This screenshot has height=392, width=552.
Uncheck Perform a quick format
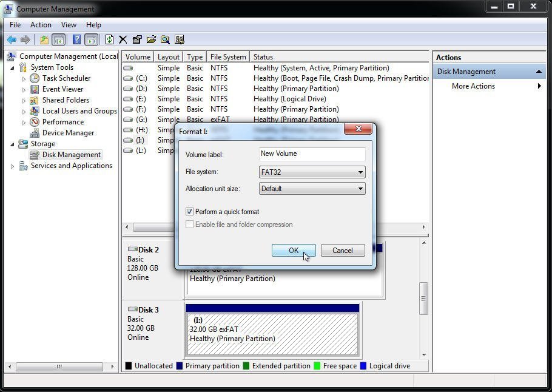coord(189,212)
